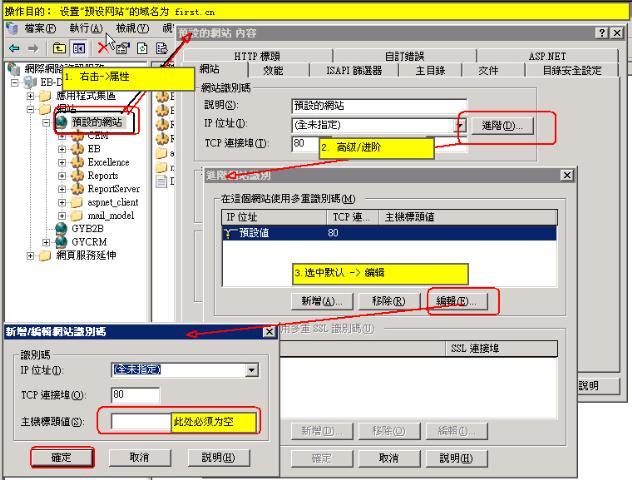The width and height of the screenshot is (632, 480).
Task: Click 取消 in the 新增/編輯網站識別碼 dialog
Action: [139, 457]
